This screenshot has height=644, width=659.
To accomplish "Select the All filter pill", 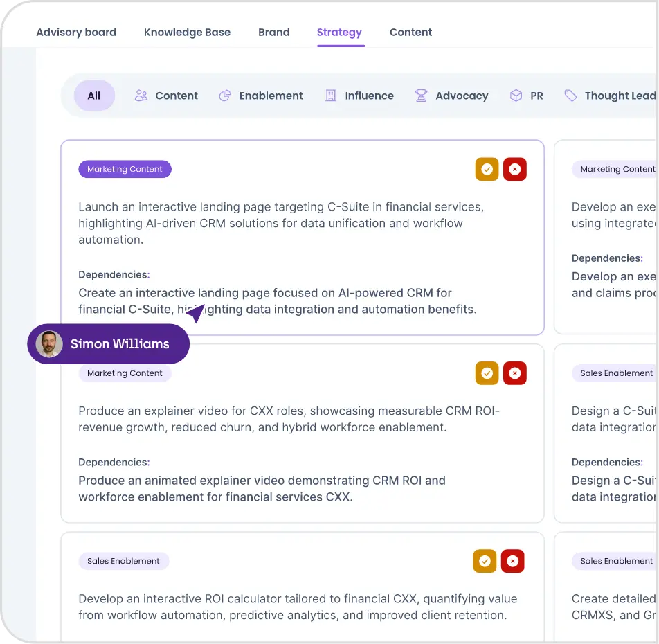I will 94,96.
